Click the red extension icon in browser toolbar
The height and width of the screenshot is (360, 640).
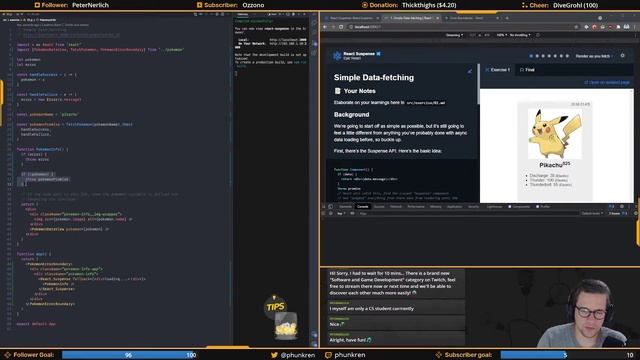point(594,27)
